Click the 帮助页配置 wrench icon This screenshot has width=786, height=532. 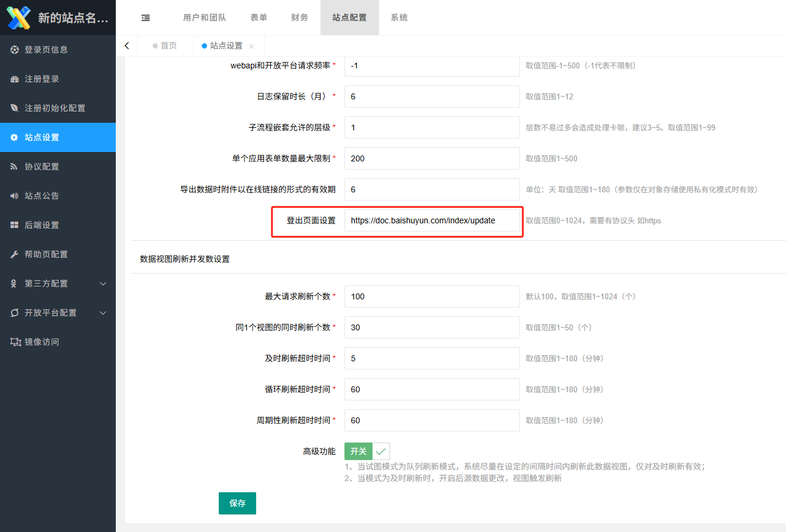15,254
